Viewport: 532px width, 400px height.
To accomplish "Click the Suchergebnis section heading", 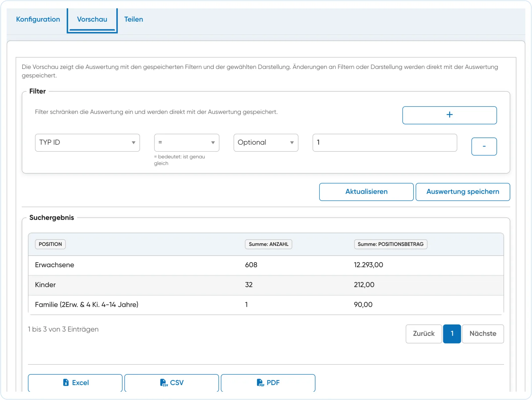I will tap(52, 218).
